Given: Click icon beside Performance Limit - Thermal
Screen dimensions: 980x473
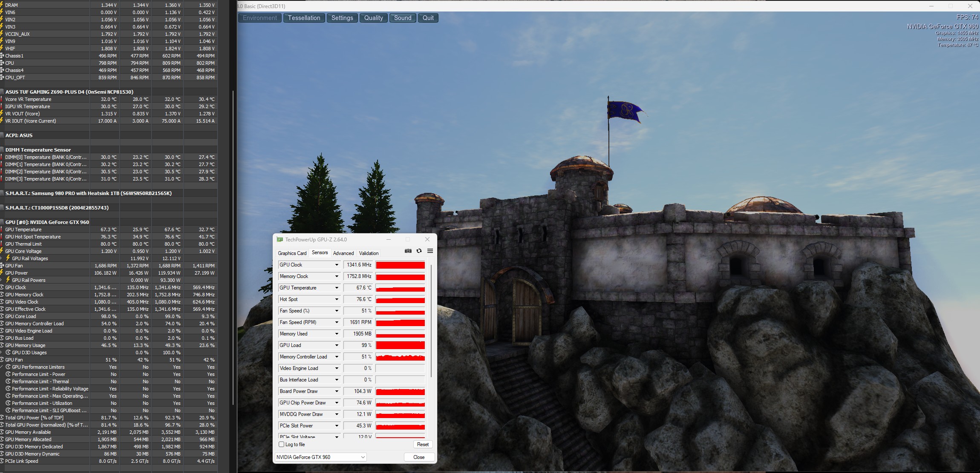Looking at the screenshot, I should (x=8, y=381).
